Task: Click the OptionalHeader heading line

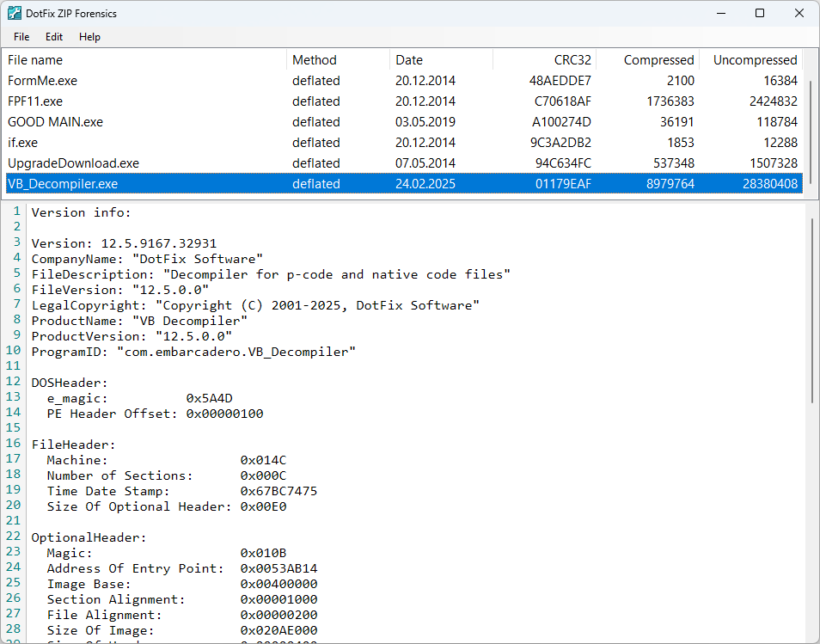Action: coord(89,537)
